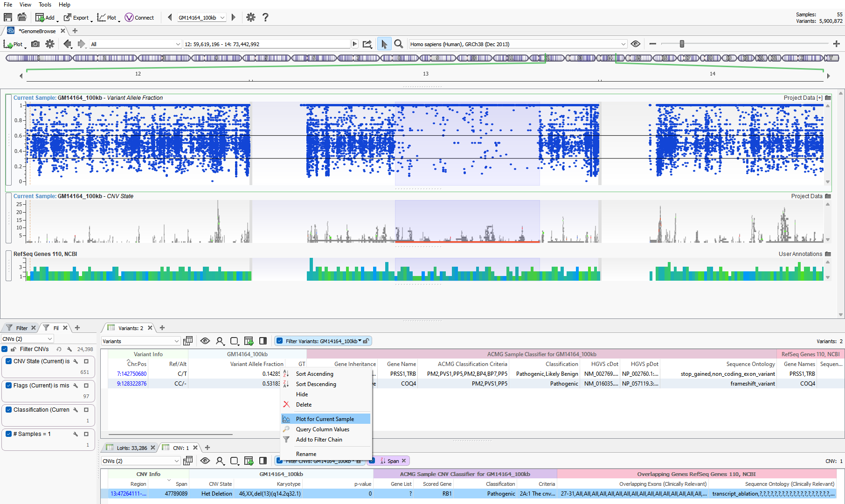
Task: Open the Tools menu
Action: (x=45, y=5)
